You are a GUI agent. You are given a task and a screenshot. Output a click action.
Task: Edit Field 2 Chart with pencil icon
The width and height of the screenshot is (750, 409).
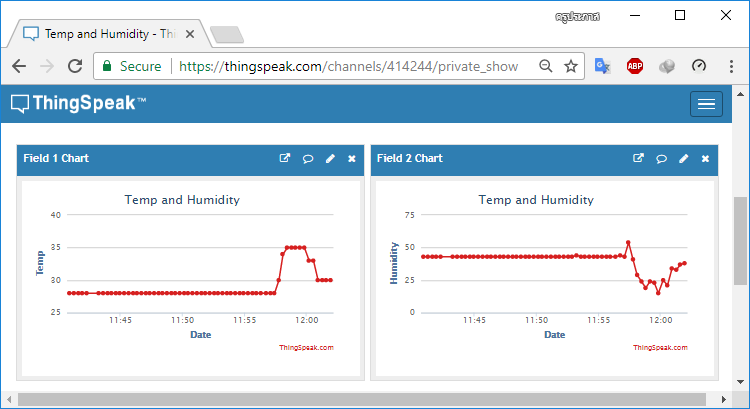(x=684, y=158)
